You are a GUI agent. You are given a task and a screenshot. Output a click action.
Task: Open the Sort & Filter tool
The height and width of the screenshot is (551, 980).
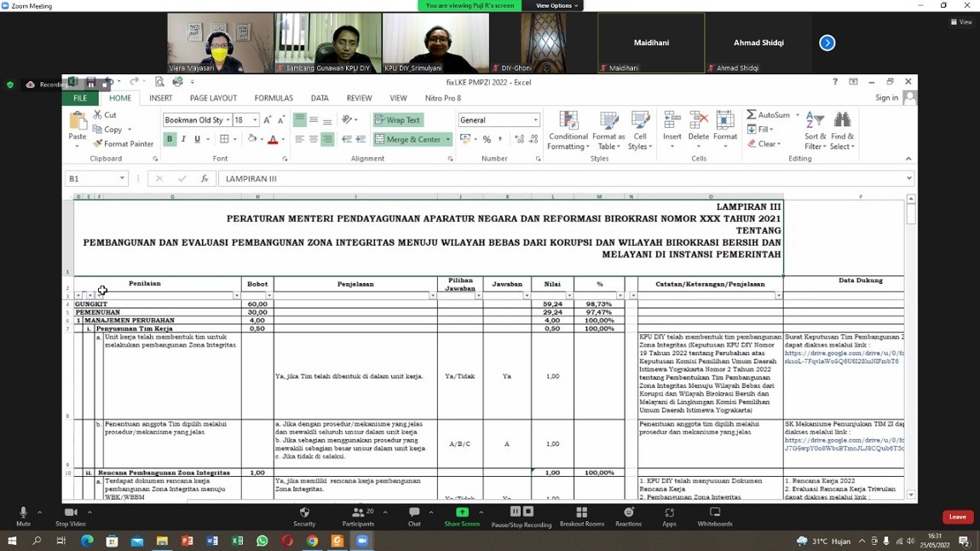click(815, 130)
